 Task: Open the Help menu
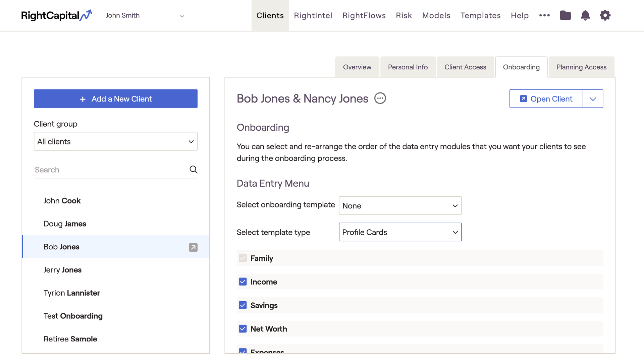click(x=520, y=16)
